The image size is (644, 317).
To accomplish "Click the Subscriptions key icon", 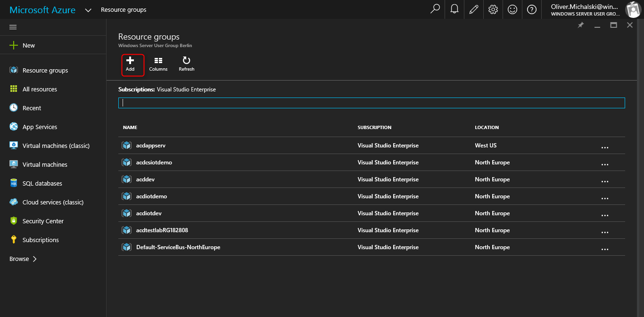I will point(14,240).
